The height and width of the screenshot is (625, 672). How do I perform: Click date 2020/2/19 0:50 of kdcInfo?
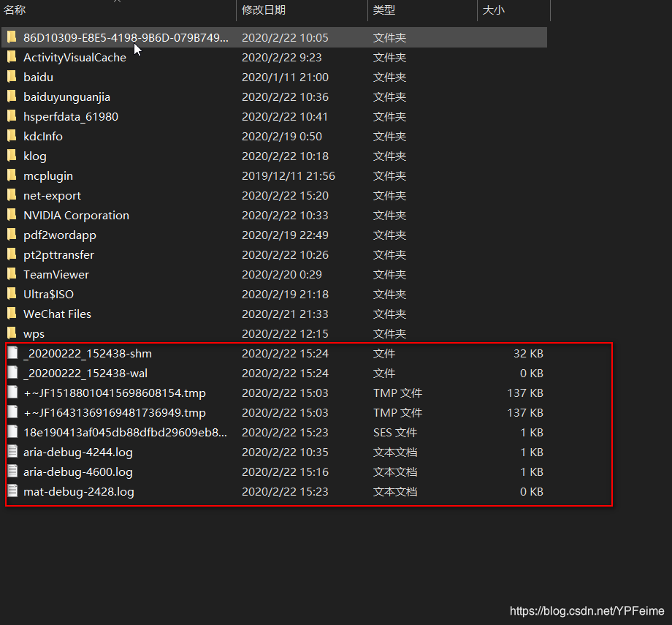click(281, 137)
